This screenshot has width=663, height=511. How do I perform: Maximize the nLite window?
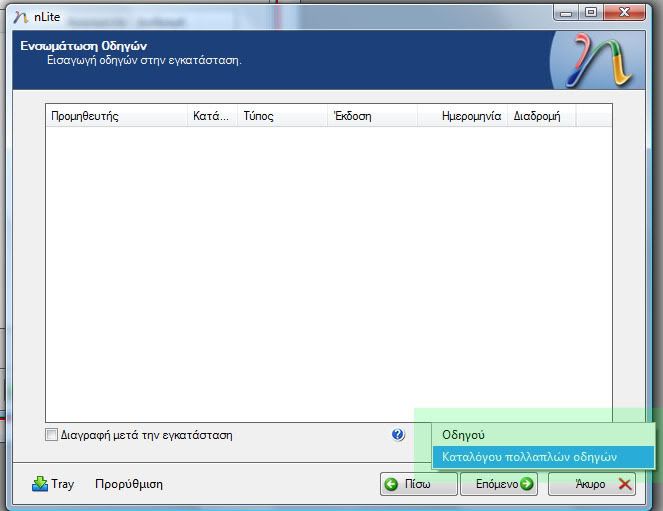(591, 13)
